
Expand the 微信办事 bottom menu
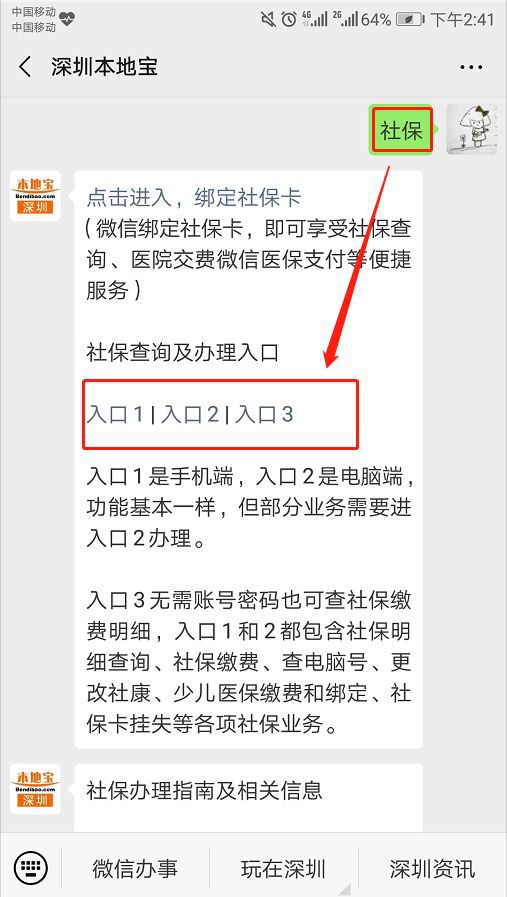pos(135,868)
